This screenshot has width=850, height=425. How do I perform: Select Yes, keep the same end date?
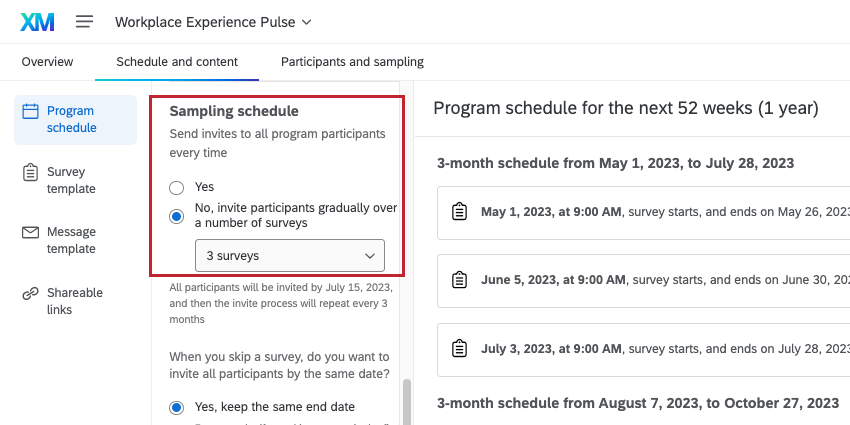coord(177,407)
